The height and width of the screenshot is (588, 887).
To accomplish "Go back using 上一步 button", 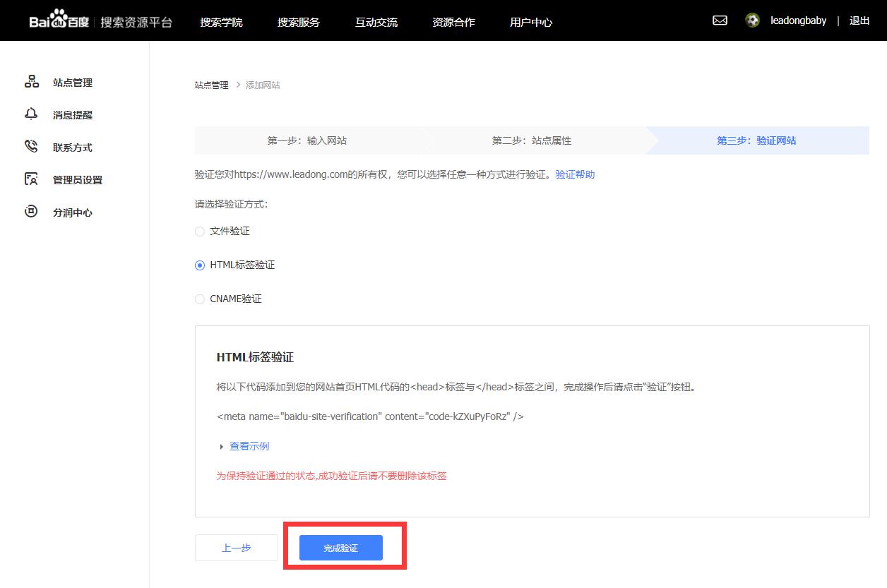I will [236, 547].
